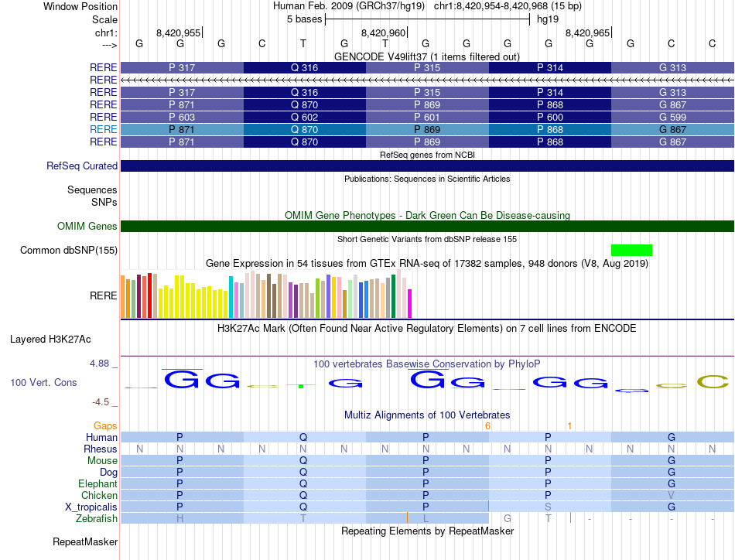Click Multiz Alignments of 100 Vertebrates title
This screenshot has height=560, width=735.
pyautogui.click(x=427, y=415)
